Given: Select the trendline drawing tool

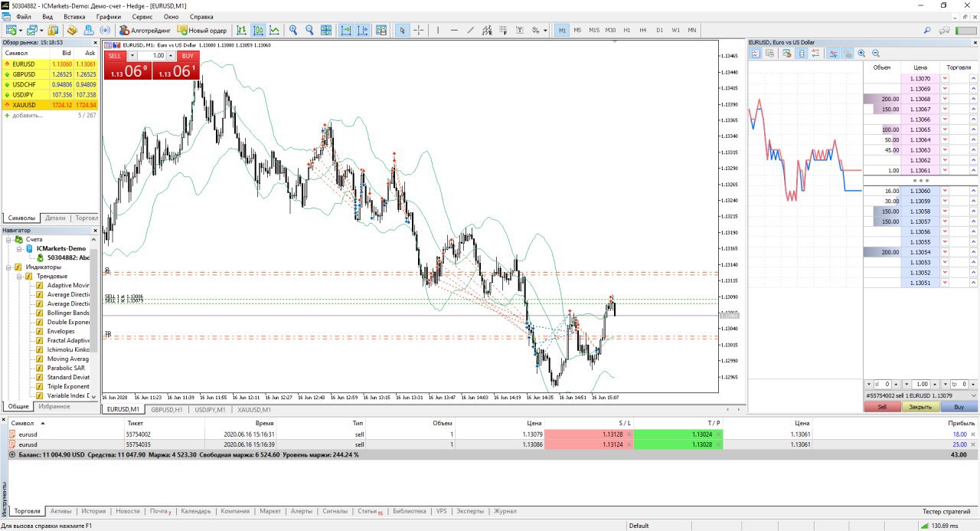Looking at the screenshot, I should (x=471, y=31).
